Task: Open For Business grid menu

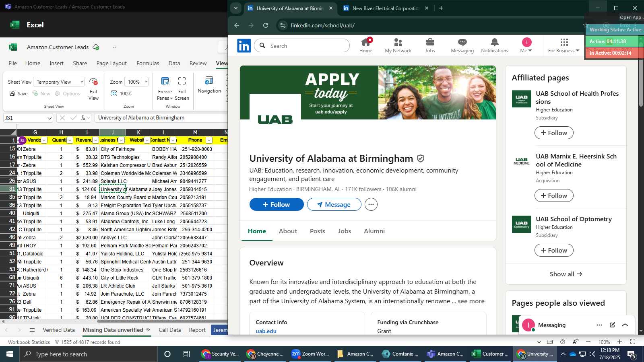Action: (563, 45)
